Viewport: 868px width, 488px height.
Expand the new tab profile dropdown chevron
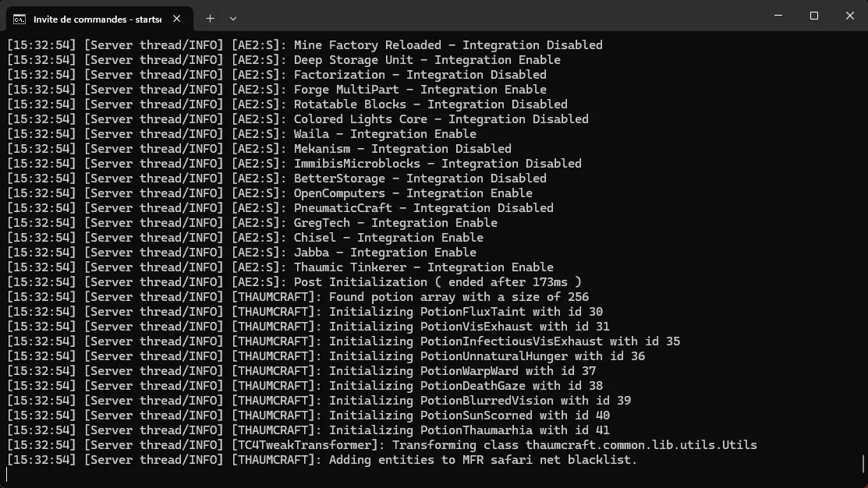tap(233, 18)
